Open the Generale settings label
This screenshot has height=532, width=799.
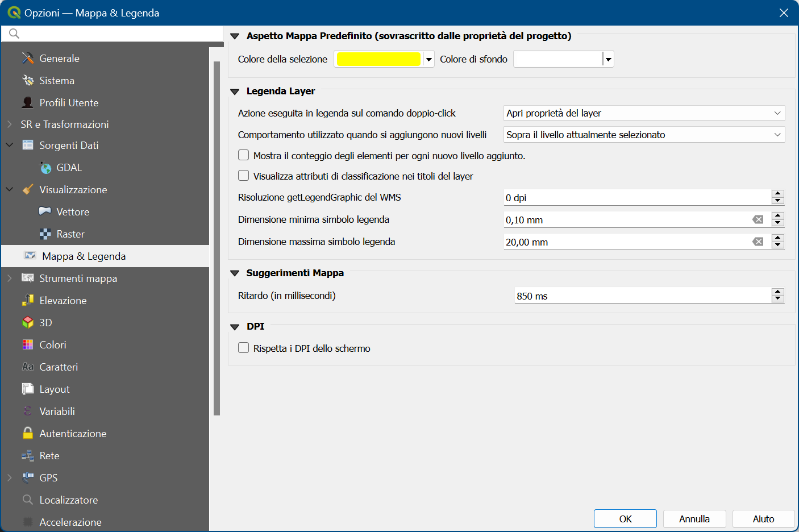pos(59,58)
